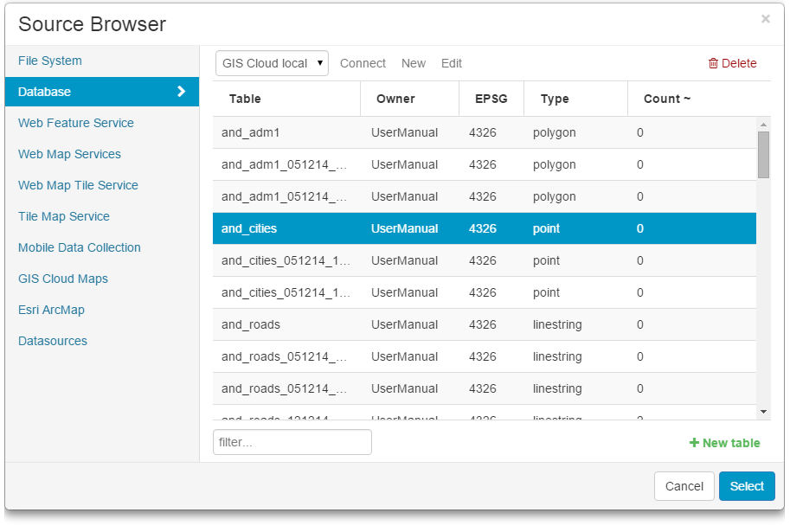Click the plus icon beside New table
The width and height of the screenshot is (790, 532).
tap(694, 443)
